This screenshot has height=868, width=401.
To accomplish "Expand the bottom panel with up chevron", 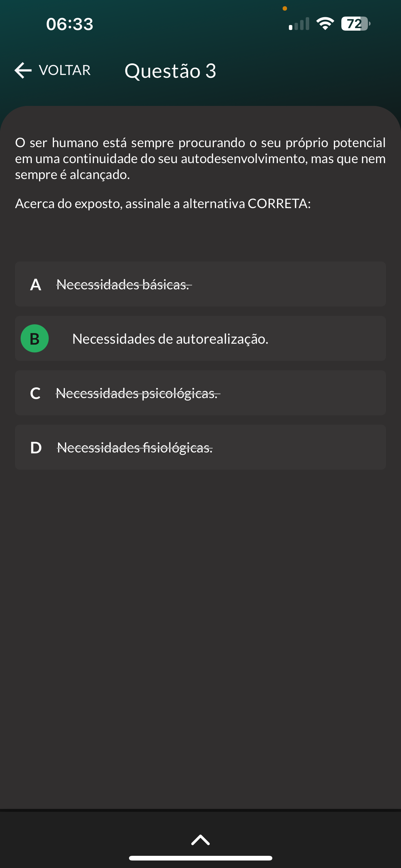I will click(200, 840).
